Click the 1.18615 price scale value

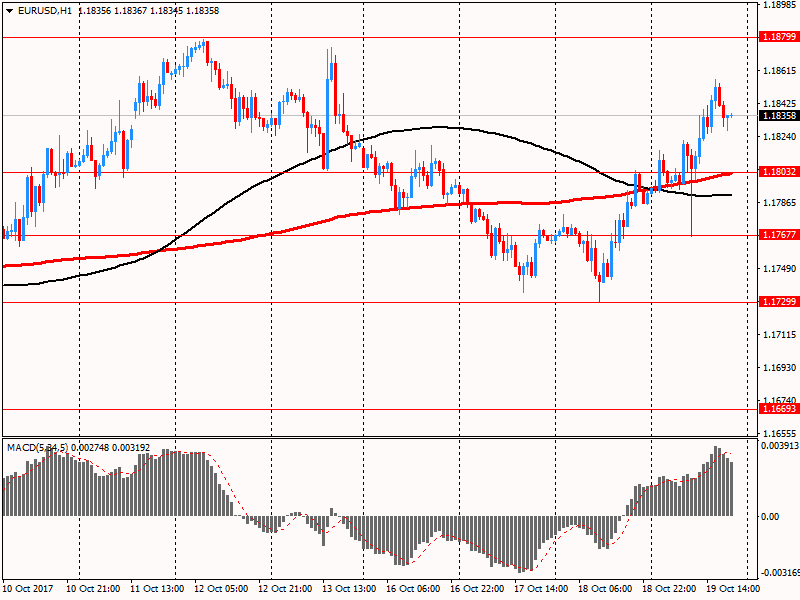point(780,71)
